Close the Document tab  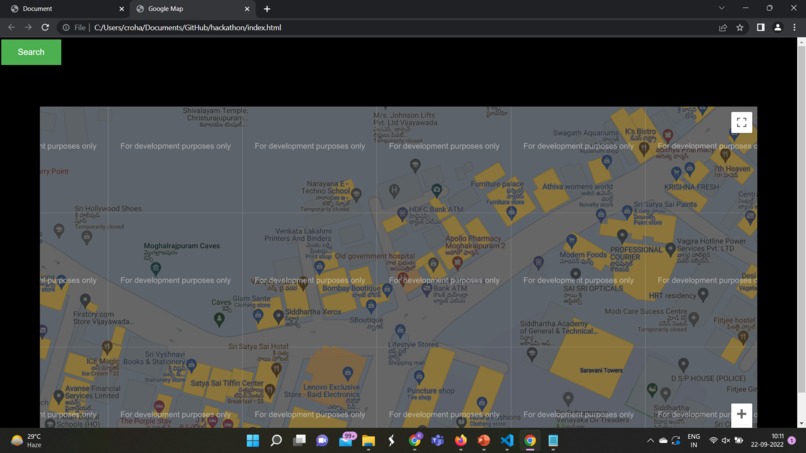[121, 9]
